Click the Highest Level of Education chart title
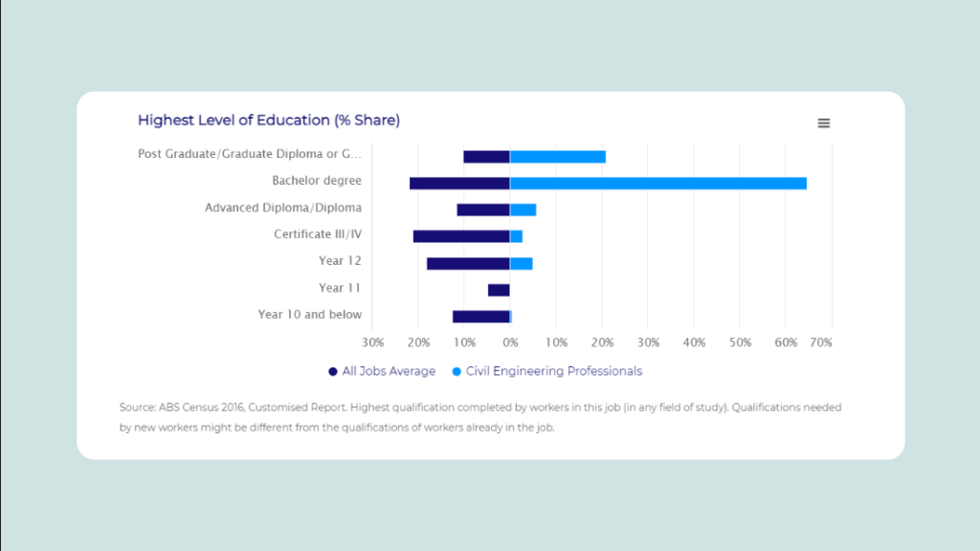The width and height of the screenshot is (980, 551). [269, 121]
